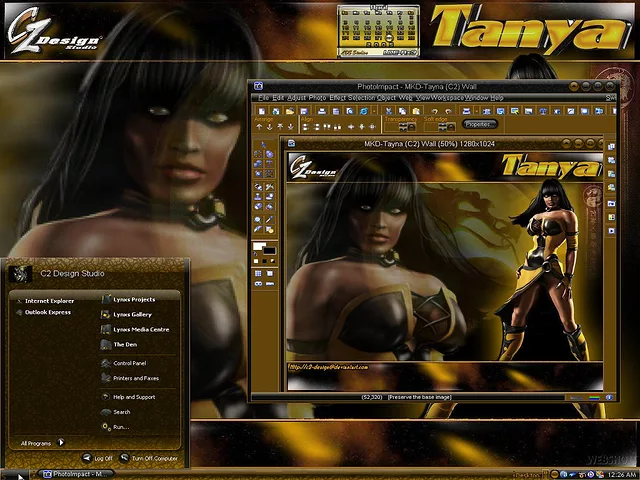Click the New document toolbar icon
Screen dimensions: 640x480
(x=262, y=111)
